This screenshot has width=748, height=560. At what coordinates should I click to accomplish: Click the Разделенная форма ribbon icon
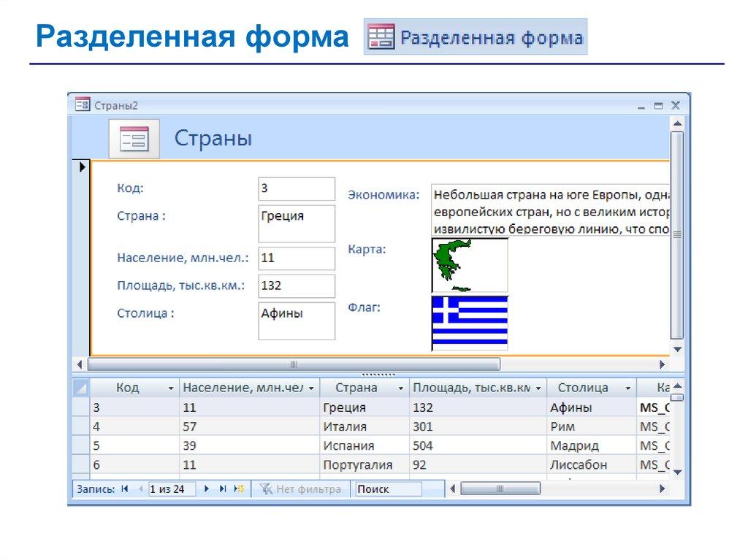(381, 37)
